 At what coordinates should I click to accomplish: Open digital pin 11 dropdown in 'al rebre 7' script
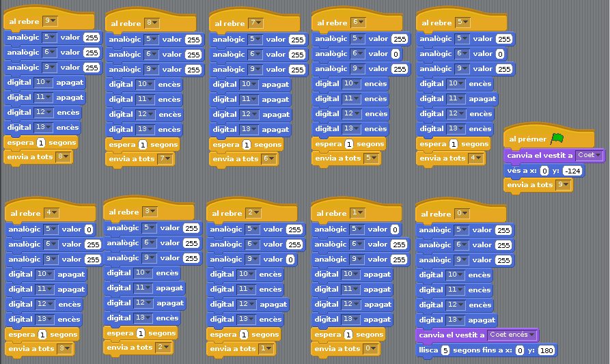[249, 99]
